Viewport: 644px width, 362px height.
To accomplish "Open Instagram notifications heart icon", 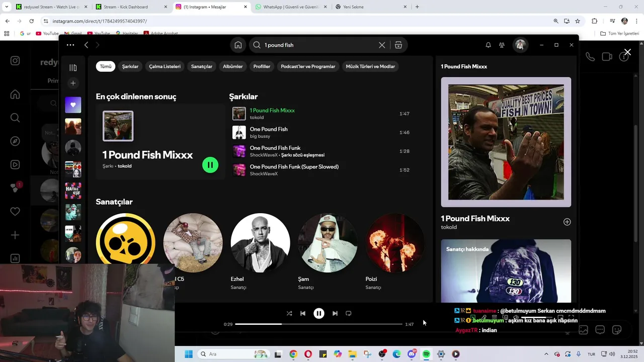I will tap(15, 212).
